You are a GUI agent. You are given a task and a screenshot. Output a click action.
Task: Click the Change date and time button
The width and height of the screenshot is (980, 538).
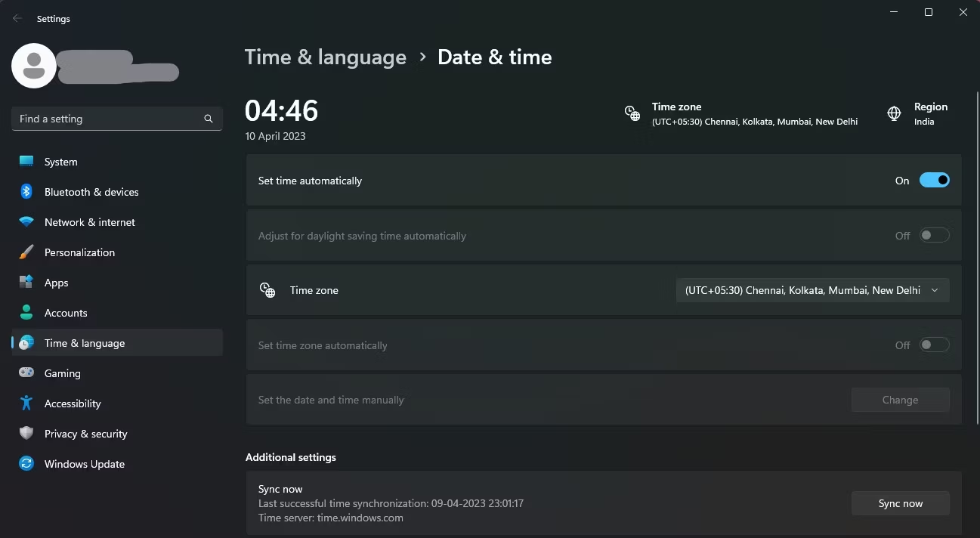900,400
